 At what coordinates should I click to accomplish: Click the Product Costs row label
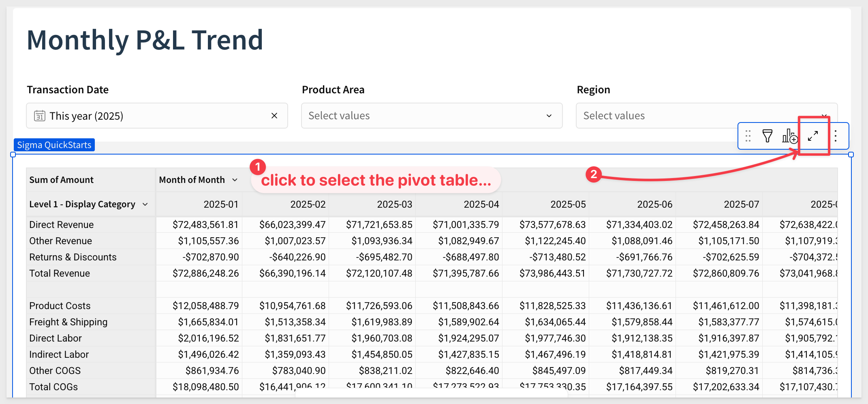pos(60,305)
